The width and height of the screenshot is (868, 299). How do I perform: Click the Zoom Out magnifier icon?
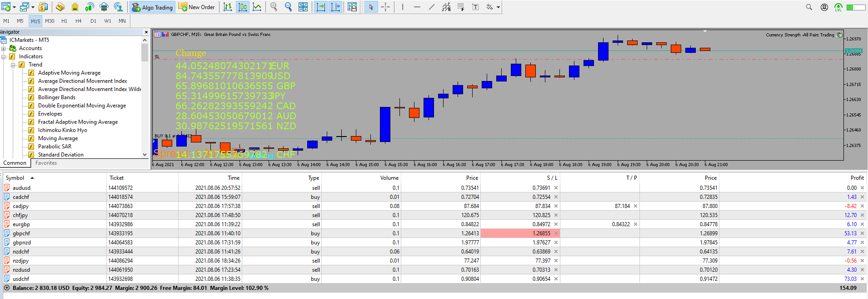pos(288,7)
